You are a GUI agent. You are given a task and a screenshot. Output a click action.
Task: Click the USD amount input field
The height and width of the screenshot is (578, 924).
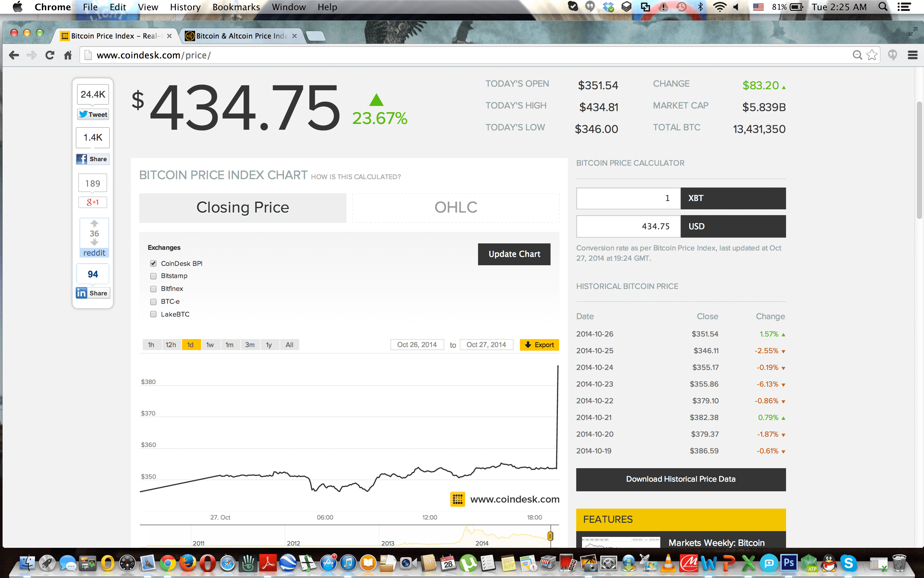coord(629,226)
